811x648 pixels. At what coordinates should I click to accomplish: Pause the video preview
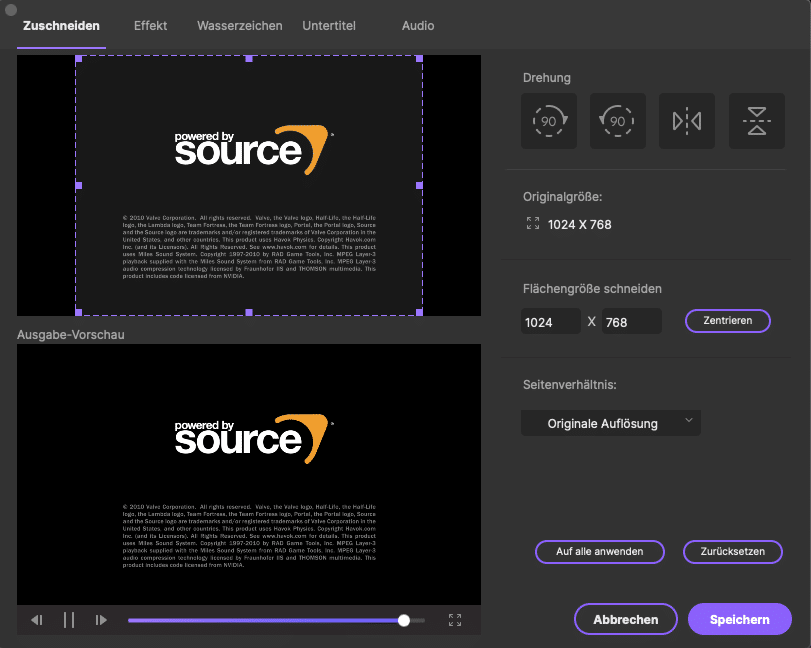(x=69, y=620)
